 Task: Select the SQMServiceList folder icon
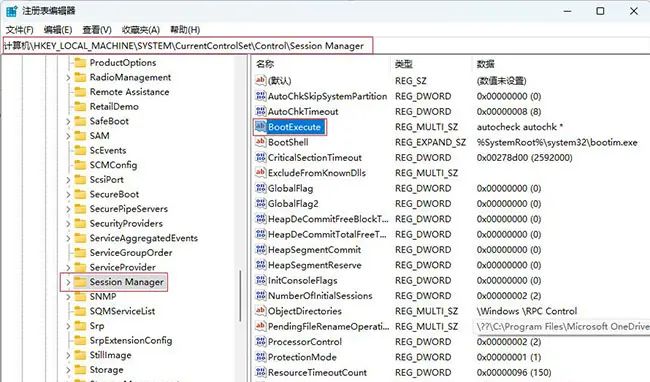tap(80, 311)
